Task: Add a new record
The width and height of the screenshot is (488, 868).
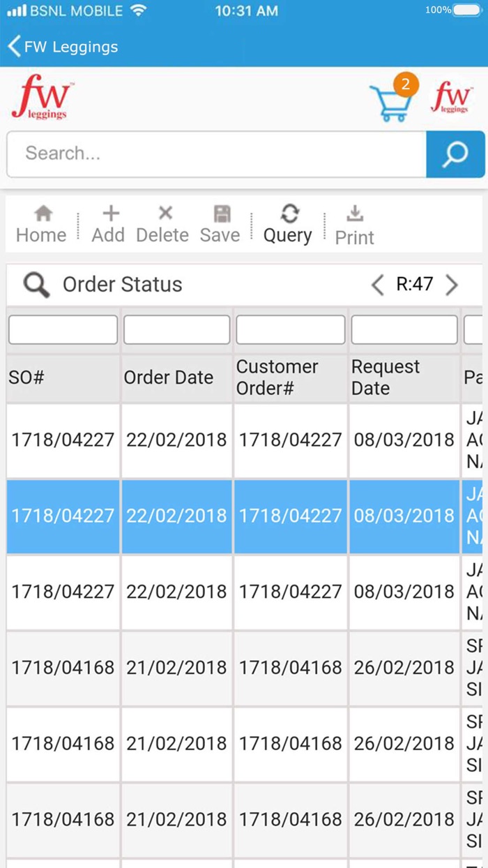Action: coord(108,225)
